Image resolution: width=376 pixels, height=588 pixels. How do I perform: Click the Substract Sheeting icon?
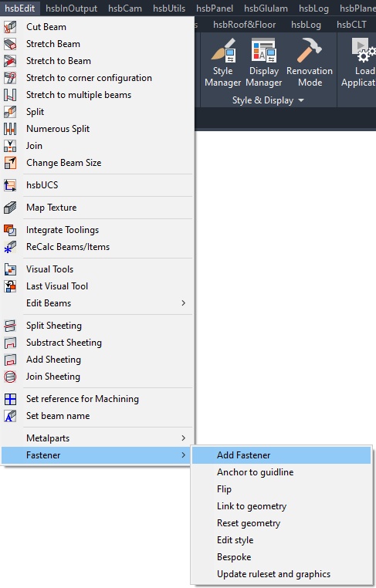click(x=10, y=343)
